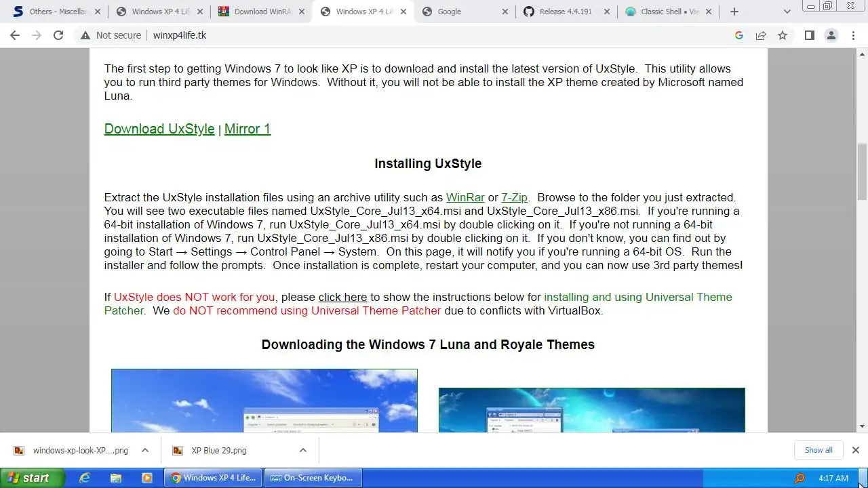Switch to the inactive Windows XP 4 Life tab

[x=158, y=12]
